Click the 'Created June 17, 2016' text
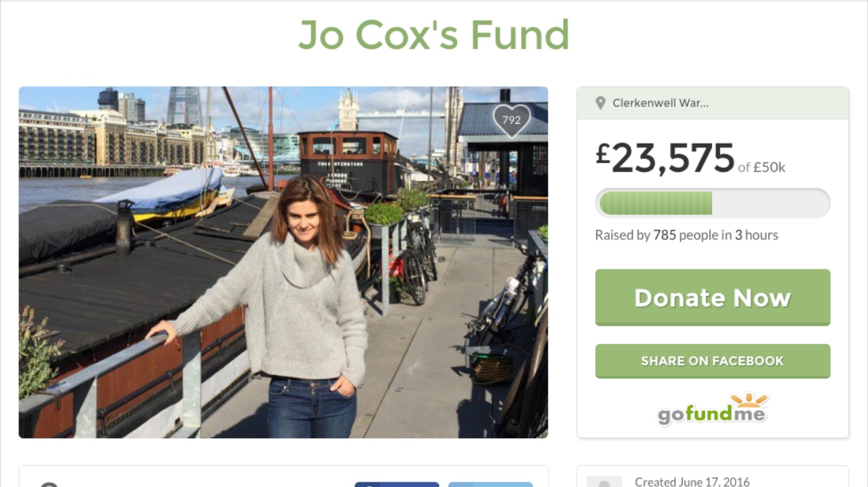The height and width of the screenshot is (487, 868). [692, 482]
